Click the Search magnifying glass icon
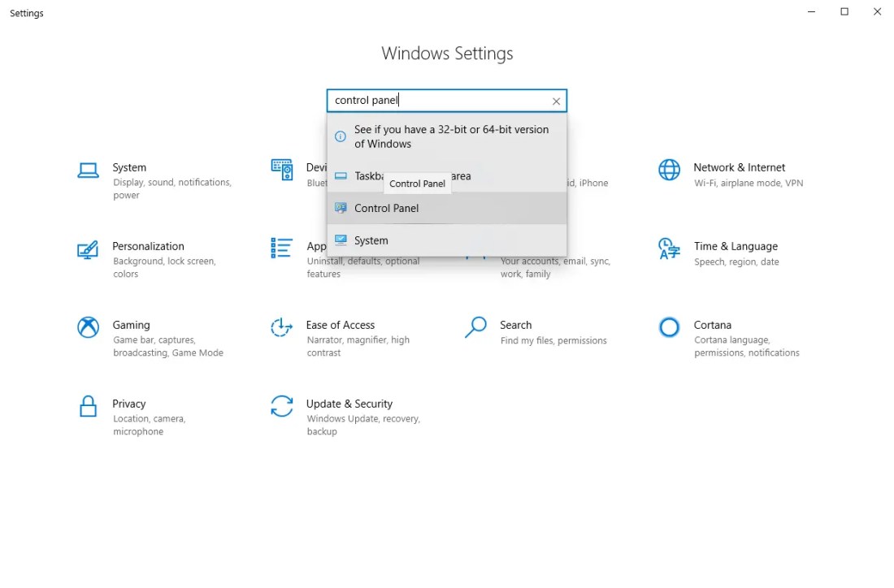This screenshot has width=894, height=588. coord(475,327)
